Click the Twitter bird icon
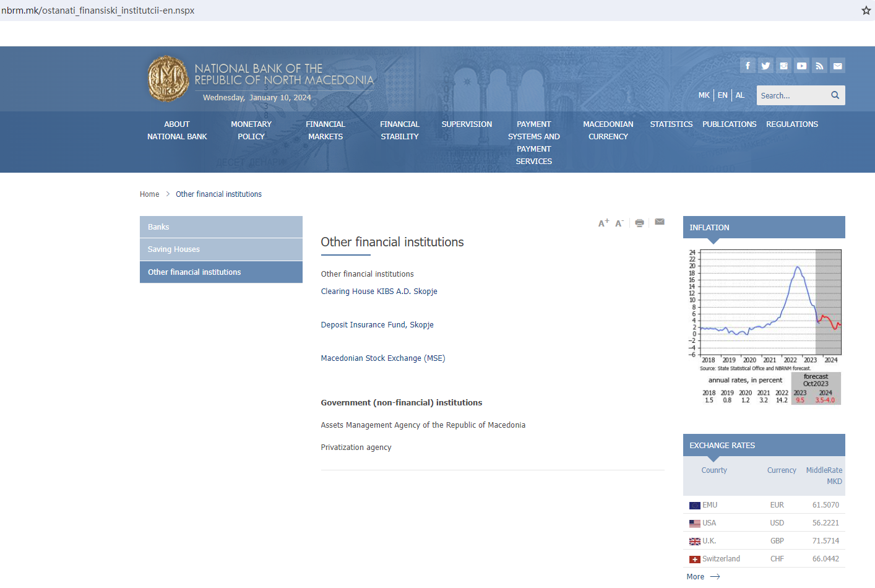Viewport: 875px width, 588px height. click(765, 66)
